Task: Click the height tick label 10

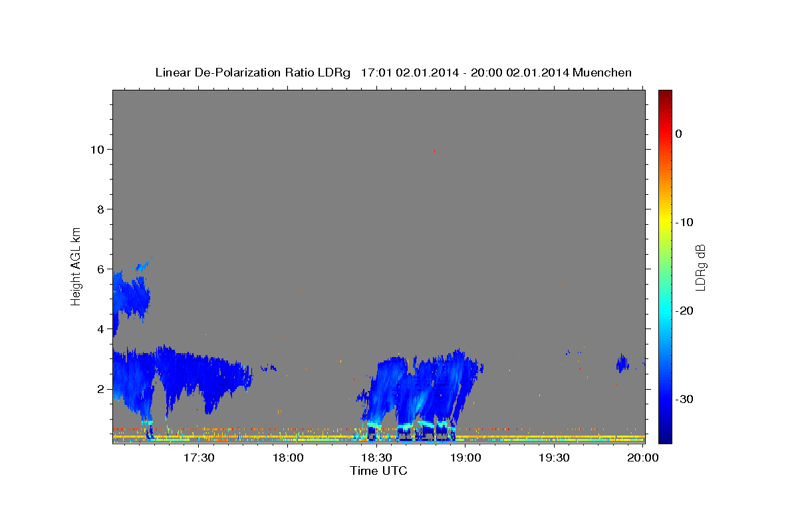Action: coord(98,150)
